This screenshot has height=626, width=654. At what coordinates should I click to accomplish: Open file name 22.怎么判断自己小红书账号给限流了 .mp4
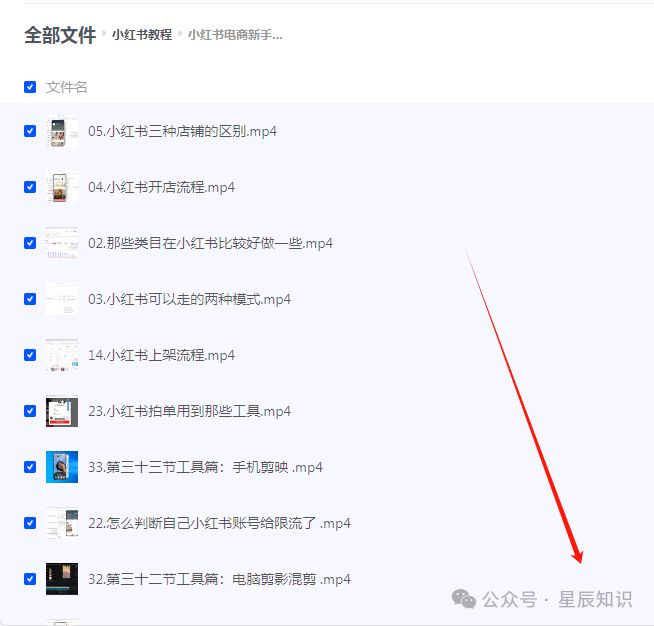[219, 523]
